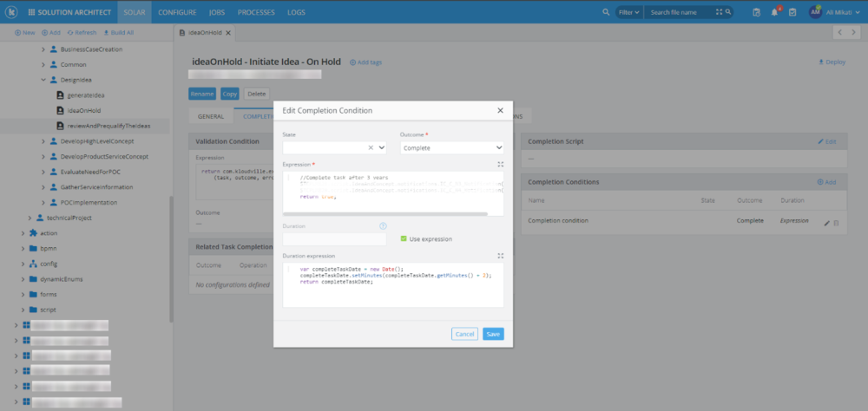The height and width of the screenshot is (411, 868).
Task: Click the Duration input field
Action: click(x=334, y=239)
